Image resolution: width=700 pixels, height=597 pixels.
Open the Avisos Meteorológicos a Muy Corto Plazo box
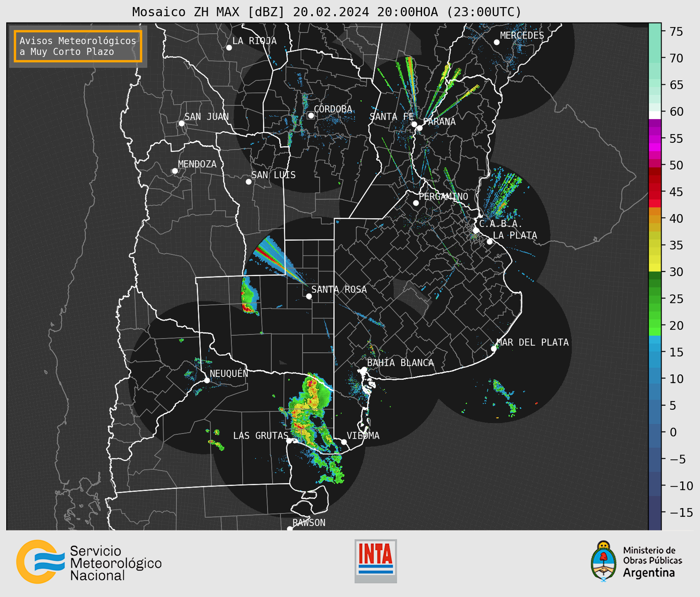pos(78,46)
